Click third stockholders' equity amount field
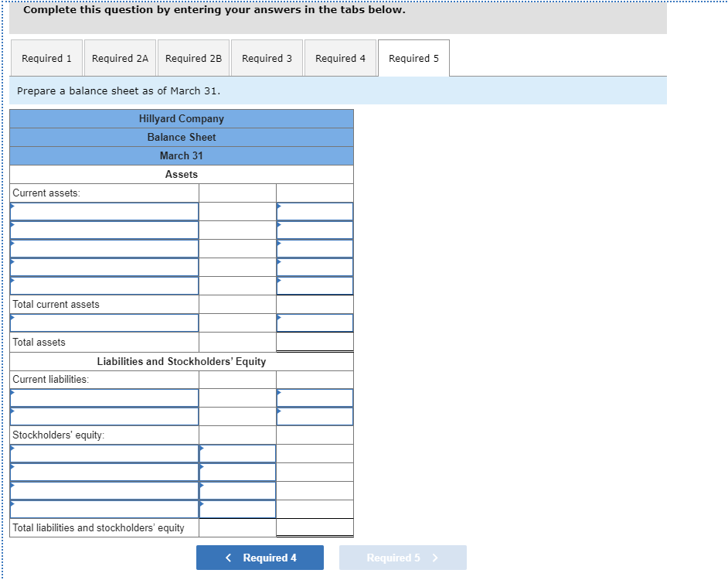This screenshot has width=728, height=580. click(238, 491)
